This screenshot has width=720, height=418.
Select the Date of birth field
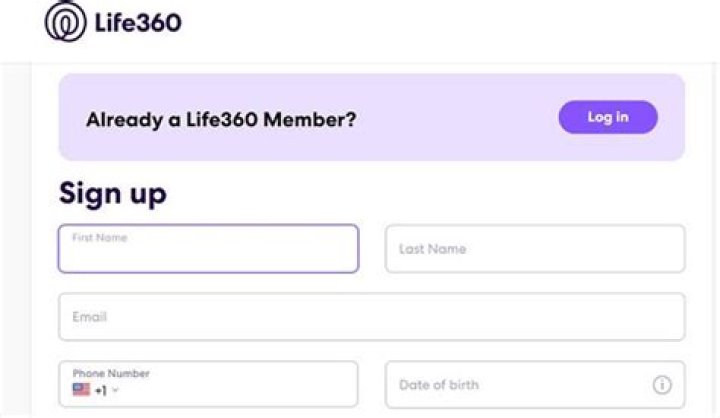tap(520, 385)
